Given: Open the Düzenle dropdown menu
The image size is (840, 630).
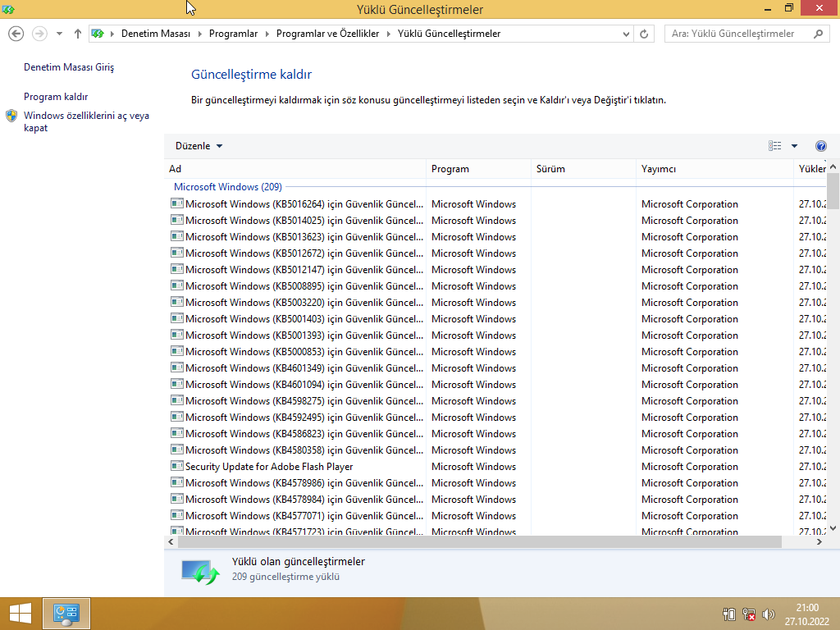Looking at the screenshot, I should click(x=199, y=146).
